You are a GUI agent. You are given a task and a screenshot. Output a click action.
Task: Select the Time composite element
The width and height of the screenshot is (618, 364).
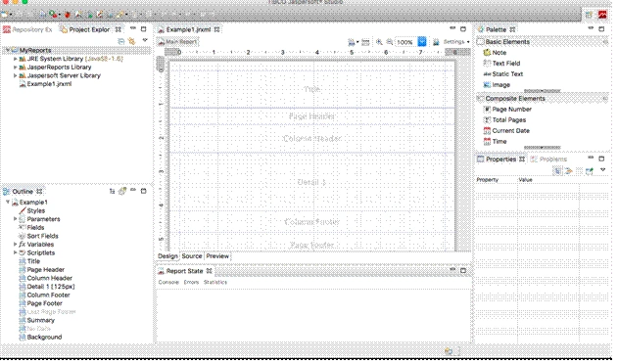[x=495, y=141]
